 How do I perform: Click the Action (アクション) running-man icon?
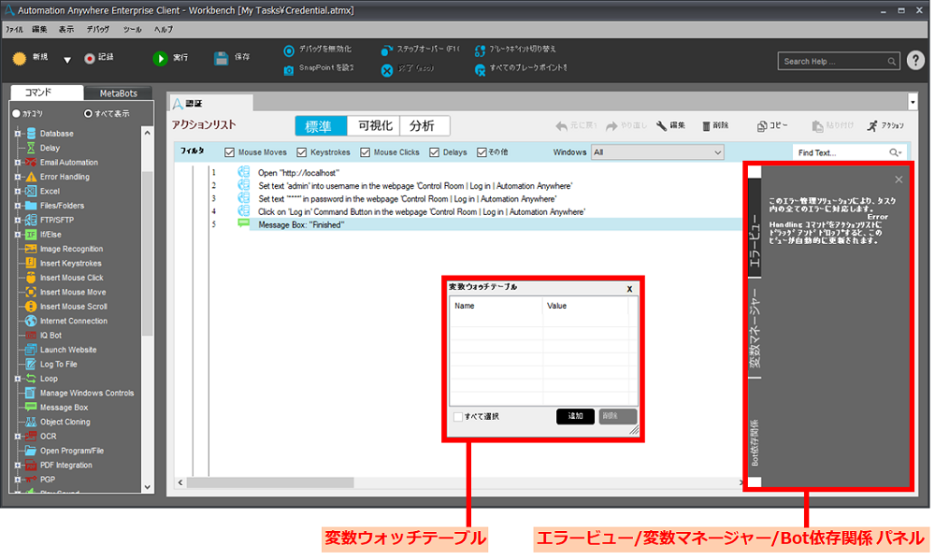[x=872, y=126]
